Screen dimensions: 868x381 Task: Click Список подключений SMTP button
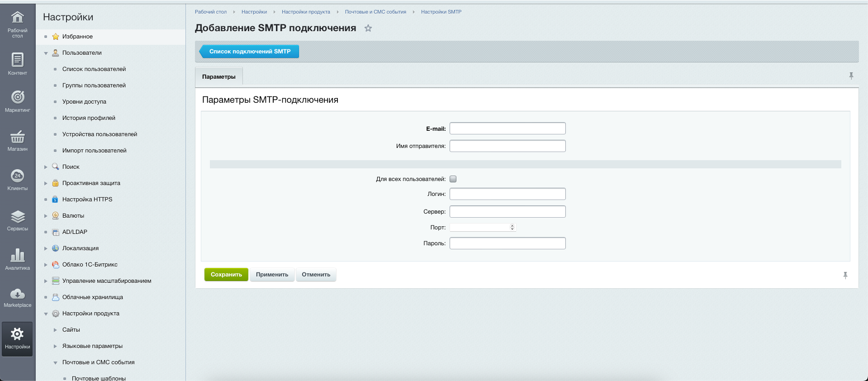click(x=249, y=52)
